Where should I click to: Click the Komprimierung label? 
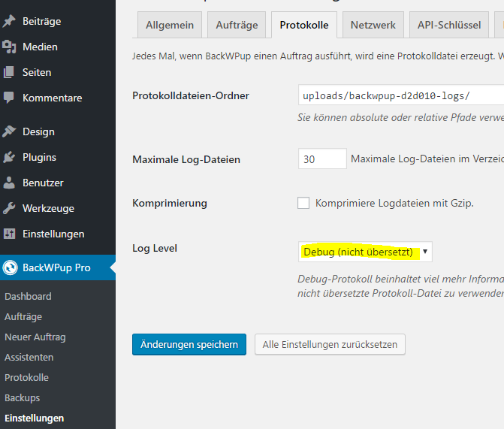170,204
